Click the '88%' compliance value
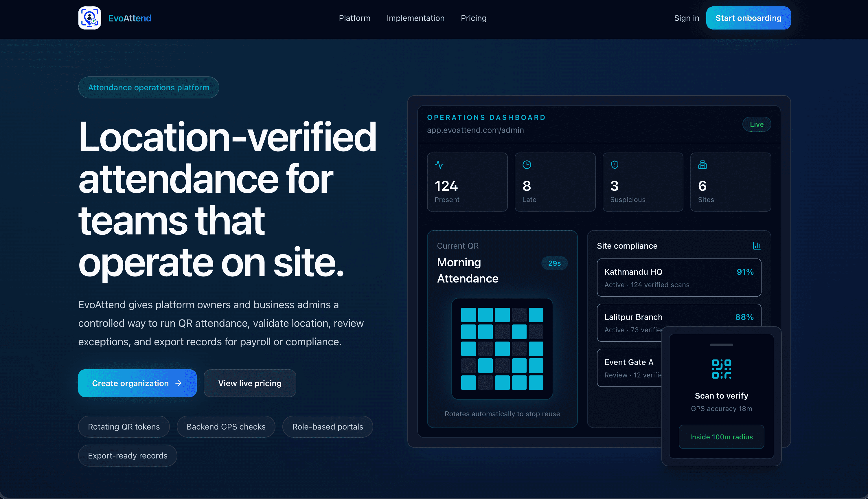This screenshot has width=868, height=499. click(744, 317)
